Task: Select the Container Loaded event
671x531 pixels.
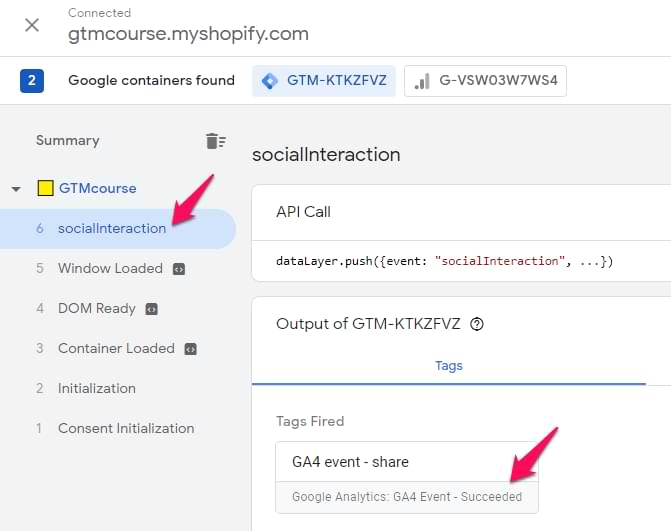Action: (116, 348)
